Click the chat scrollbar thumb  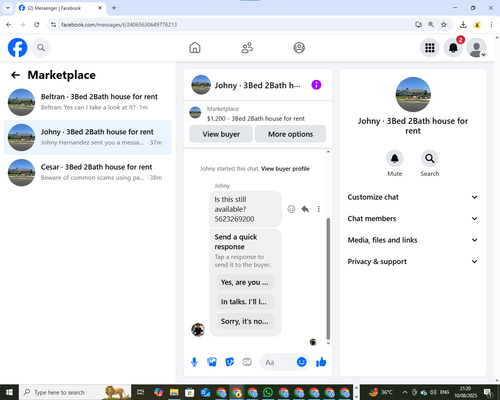pyautogui.click(x=328, y=278)
